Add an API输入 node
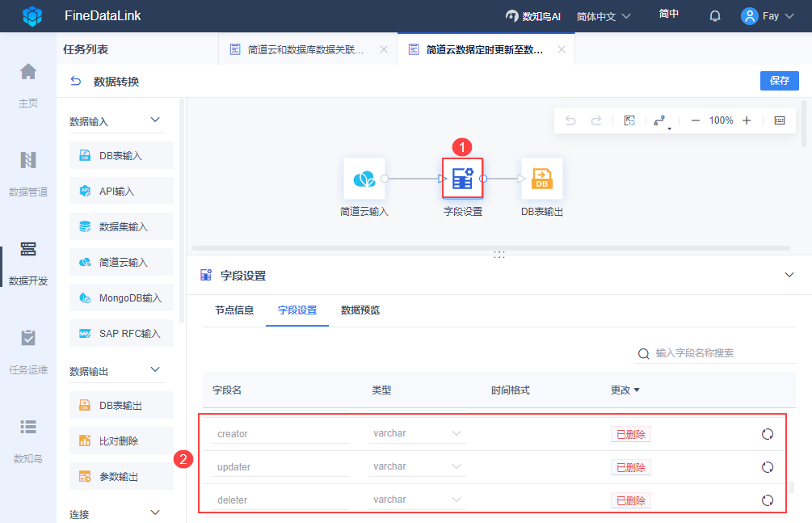The height and width of the screenshot is (523, 812). pyautogui.click(x=121, y=191)
